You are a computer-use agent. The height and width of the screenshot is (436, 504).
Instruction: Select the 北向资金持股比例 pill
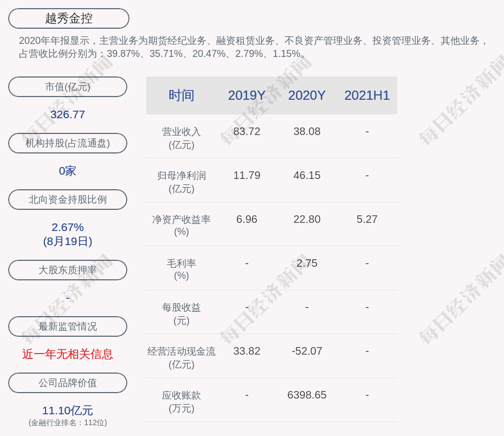(68, 200)
